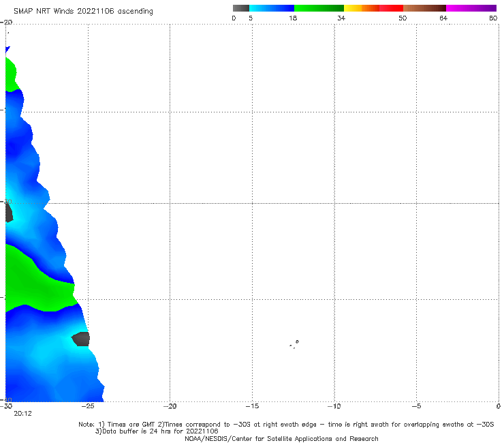Click the color bar label '18'
This screenshot has width=504, height=443.
click(293, 18)
